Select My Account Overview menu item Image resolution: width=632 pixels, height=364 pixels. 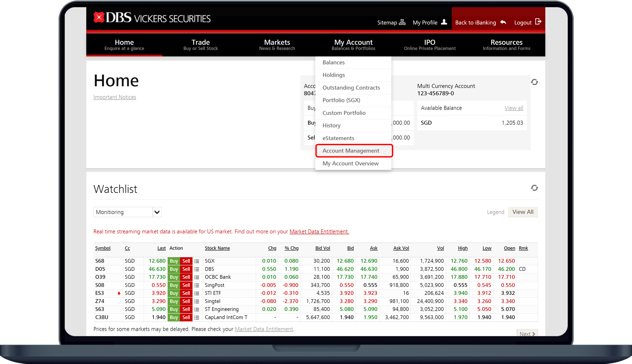coord(353,164)
